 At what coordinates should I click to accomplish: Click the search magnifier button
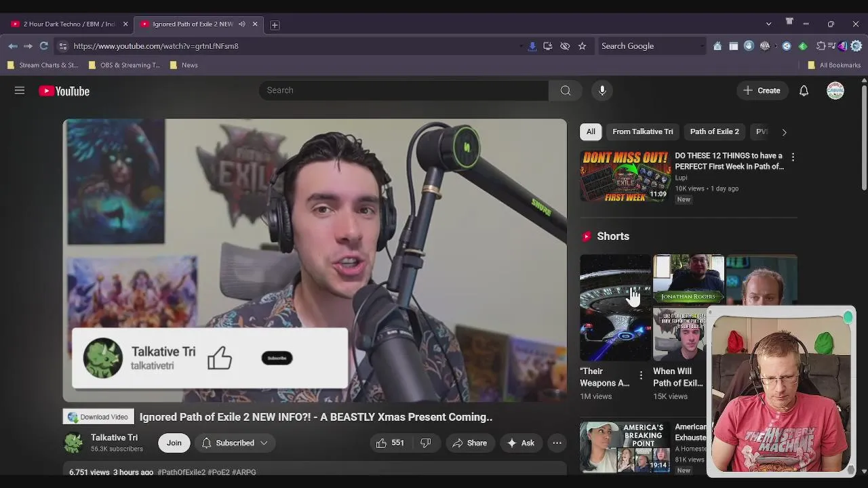566,90
